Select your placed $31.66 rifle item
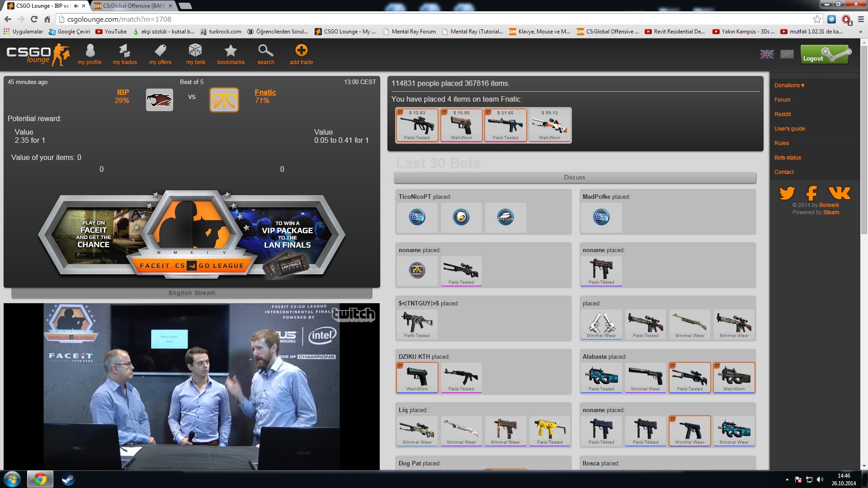The image size is (868, 488). pyautogui.click(x=505, y=125)
